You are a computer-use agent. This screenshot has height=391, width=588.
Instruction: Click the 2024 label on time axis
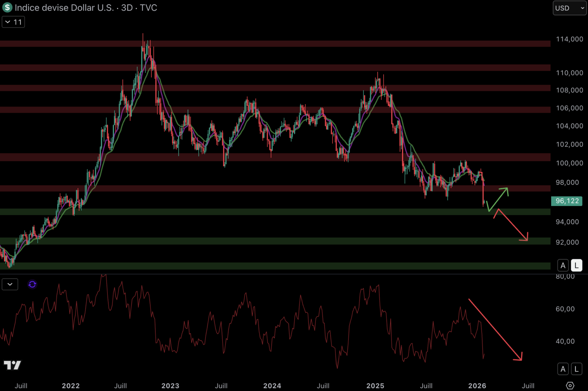pyautogui.click(x=272, y=386)
